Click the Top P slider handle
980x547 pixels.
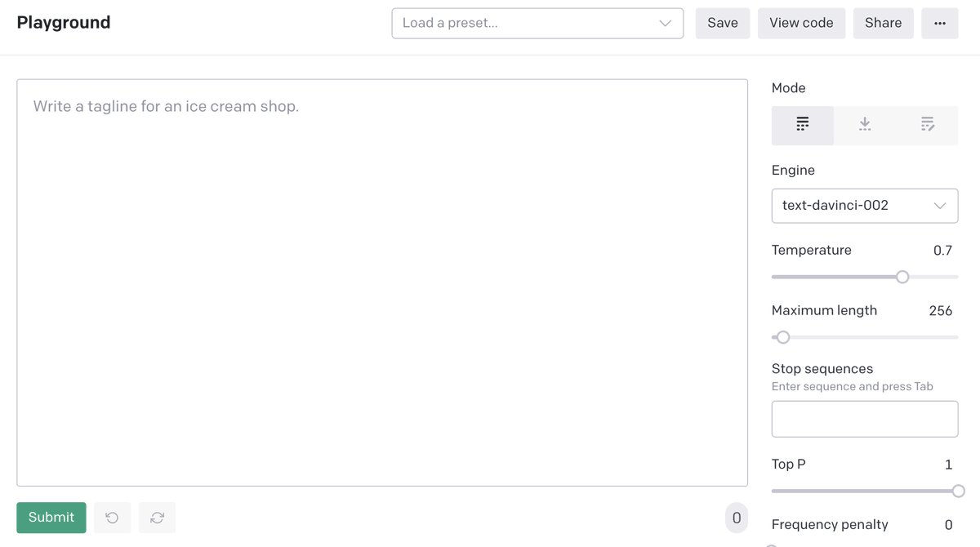click(958, 491)
